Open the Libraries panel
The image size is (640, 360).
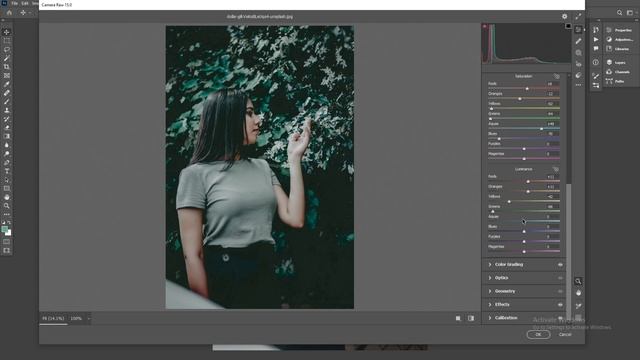tap(618, 49)
